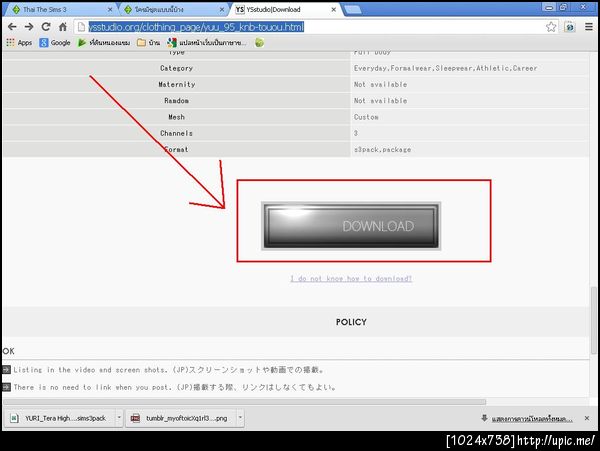Click the png file type icon
The width and height of the screenshot is (600, 451).
tap(135, 418)
